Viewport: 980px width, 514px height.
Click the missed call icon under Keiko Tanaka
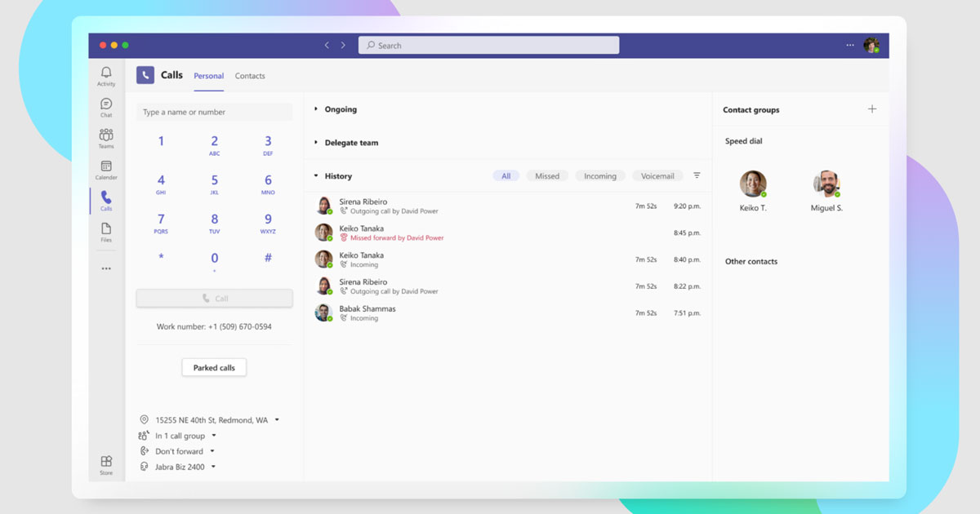pyautogui.click(x=344, y=238)
